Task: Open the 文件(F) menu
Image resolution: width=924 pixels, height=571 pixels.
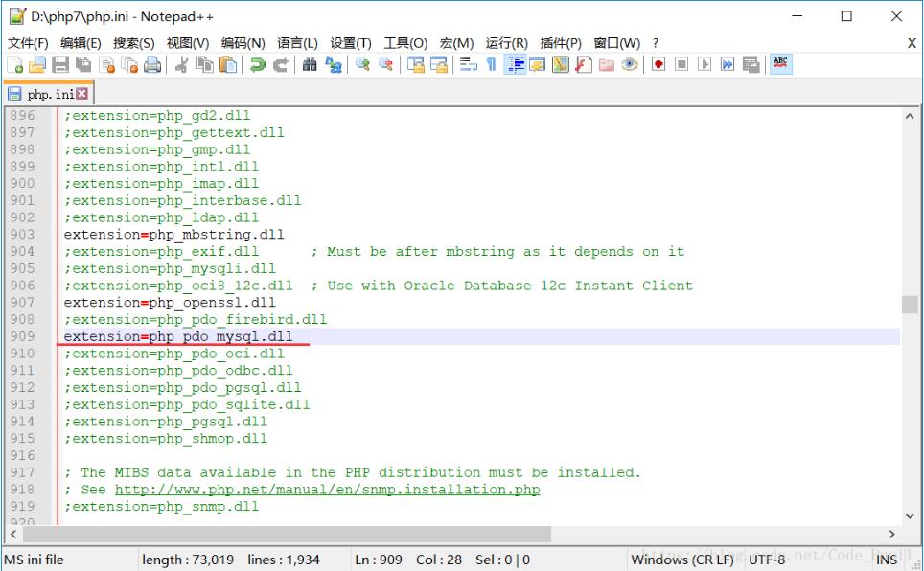Action: point(28,43)
